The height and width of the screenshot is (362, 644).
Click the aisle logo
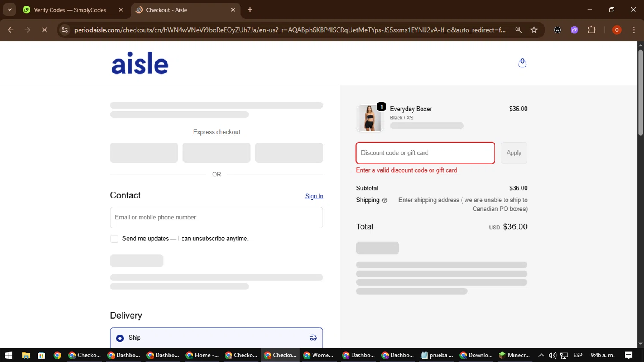click(x=140, y=63)
